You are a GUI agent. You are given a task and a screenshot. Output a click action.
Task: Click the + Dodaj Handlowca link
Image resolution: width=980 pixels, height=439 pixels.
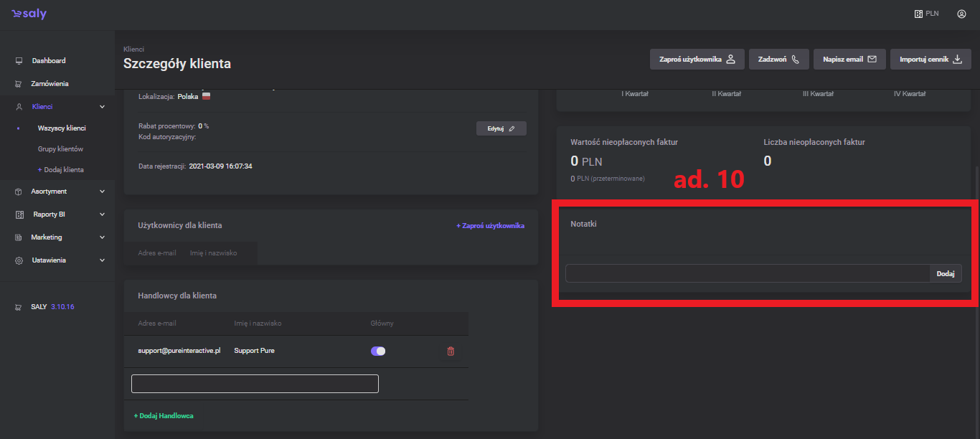coord(164,416)
